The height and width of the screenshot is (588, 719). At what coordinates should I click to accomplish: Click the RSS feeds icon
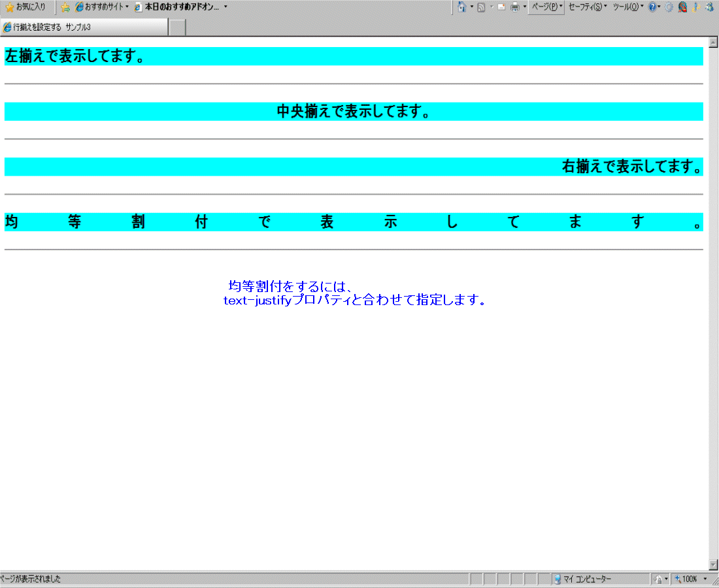(x=481, y=7)
